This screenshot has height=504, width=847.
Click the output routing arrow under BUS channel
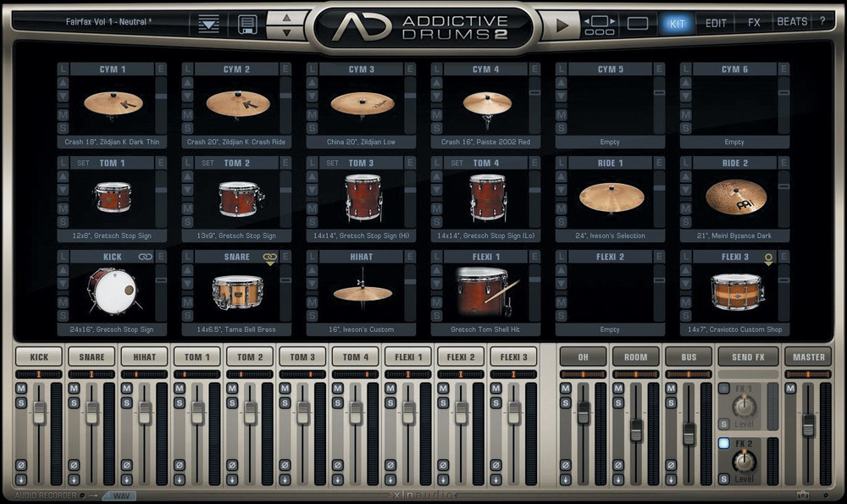[x=671, y=479]
